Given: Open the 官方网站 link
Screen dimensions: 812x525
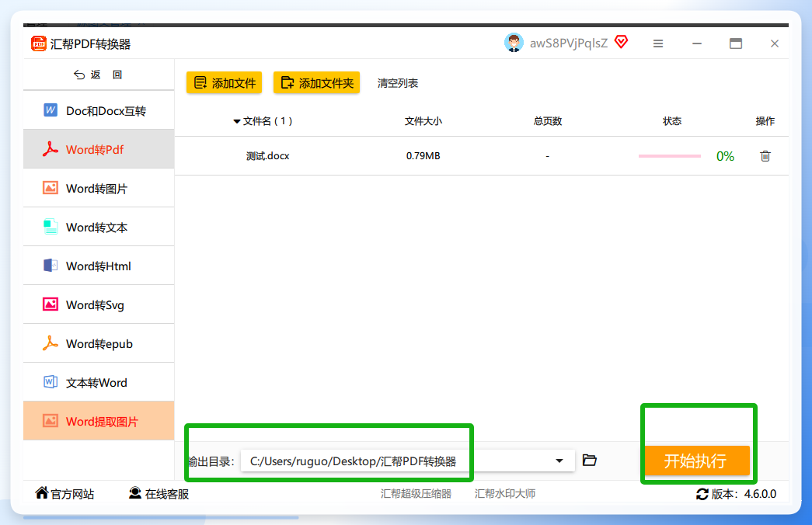Looking at the screenshot, I should pos(64,494).
